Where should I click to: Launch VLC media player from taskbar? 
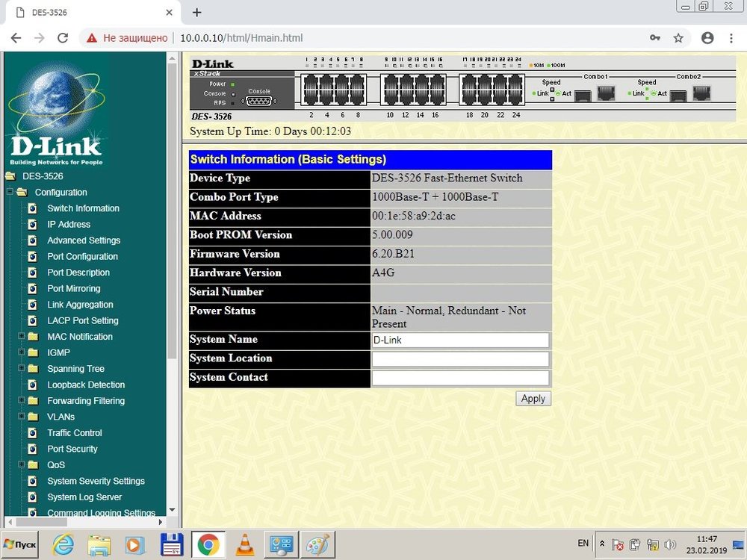244,544
